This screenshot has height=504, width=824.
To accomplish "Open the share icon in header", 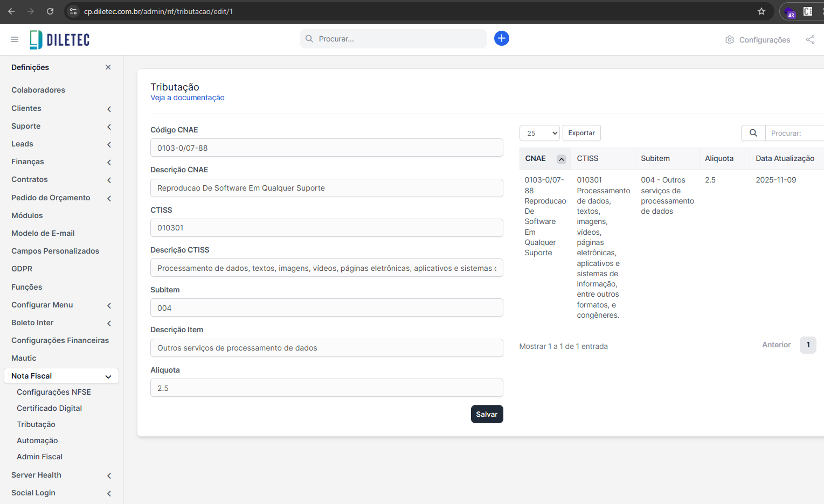I will pos(810,40).
